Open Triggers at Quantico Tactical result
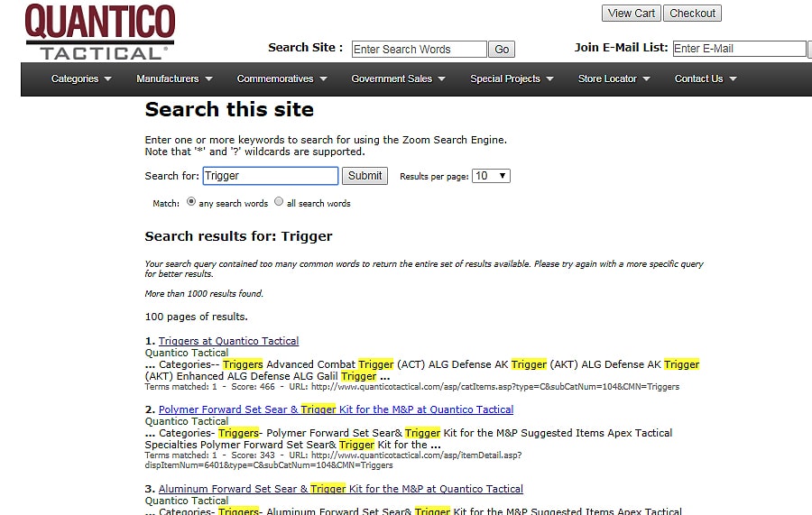The image size is (812, 515). tap(228, 341)
